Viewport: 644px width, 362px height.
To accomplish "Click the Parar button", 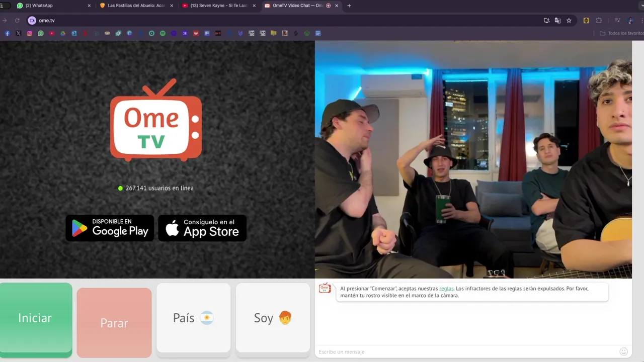I will (x=114, y=323).
